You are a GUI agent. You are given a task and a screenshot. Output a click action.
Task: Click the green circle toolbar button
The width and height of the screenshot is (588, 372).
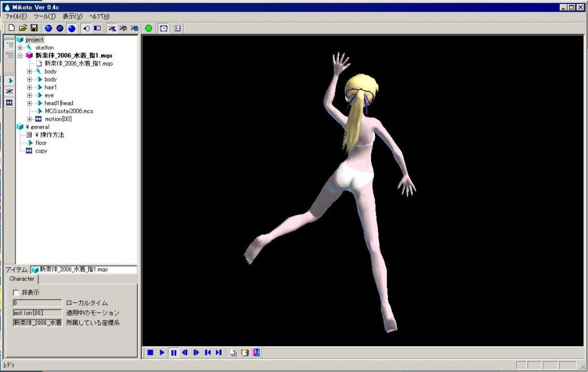149,28
